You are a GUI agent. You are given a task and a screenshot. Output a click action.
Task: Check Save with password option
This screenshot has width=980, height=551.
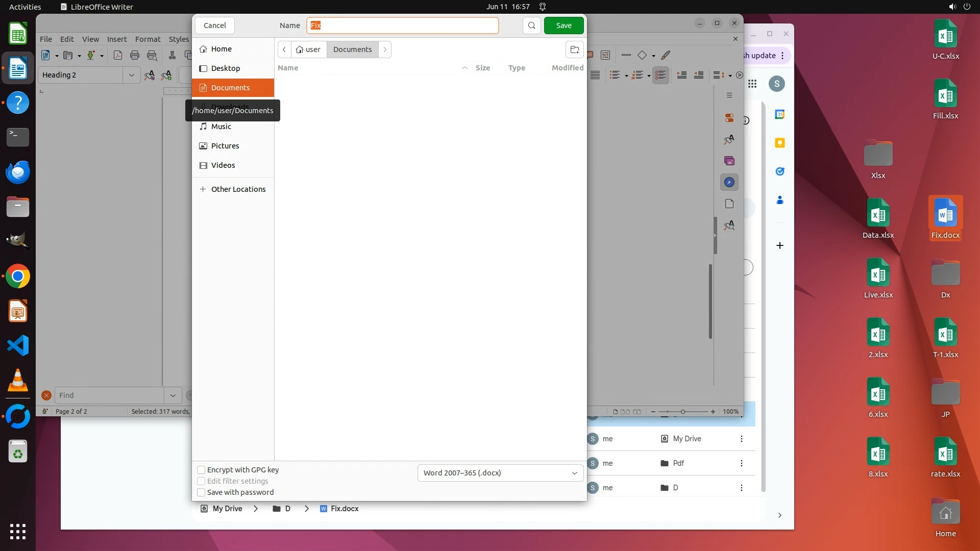click(201, 492)
